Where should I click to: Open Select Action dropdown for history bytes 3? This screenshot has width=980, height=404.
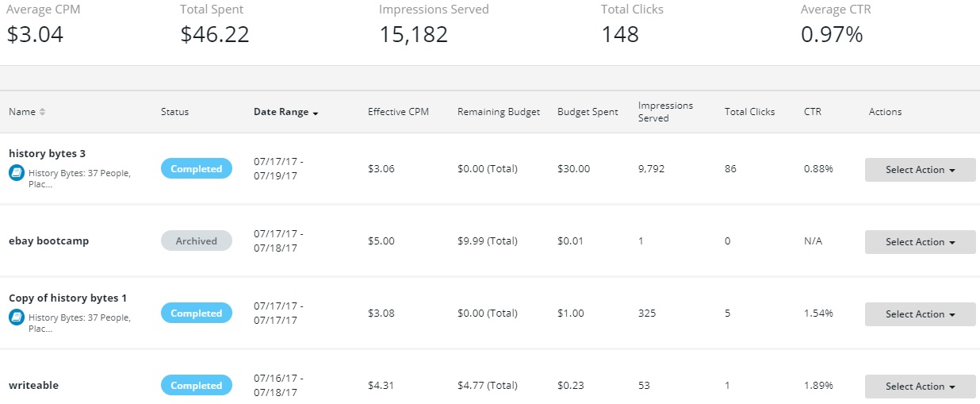coord(920,170)
